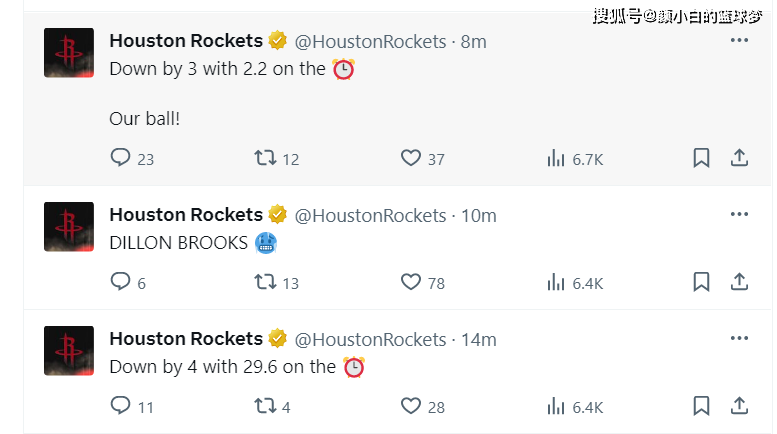Retweet the DILLON BROOKS tweet

[x=265, y=282]
